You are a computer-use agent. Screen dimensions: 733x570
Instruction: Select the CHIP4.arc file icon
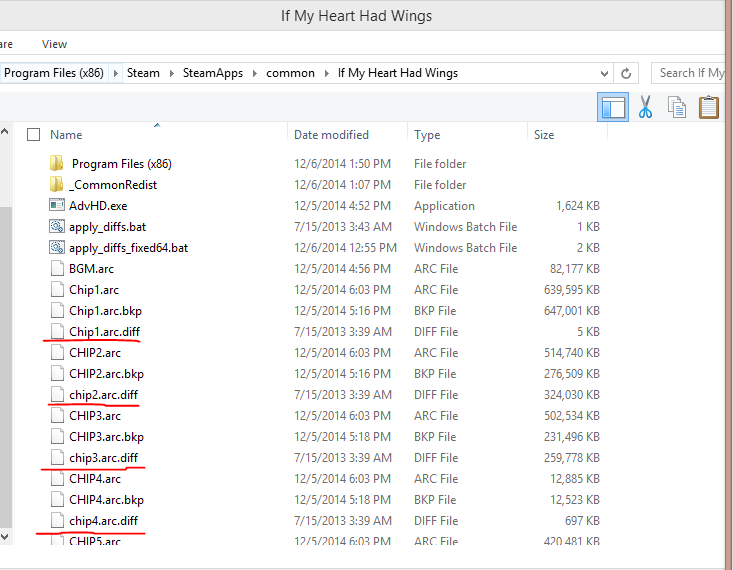click(x=57, y=478)
